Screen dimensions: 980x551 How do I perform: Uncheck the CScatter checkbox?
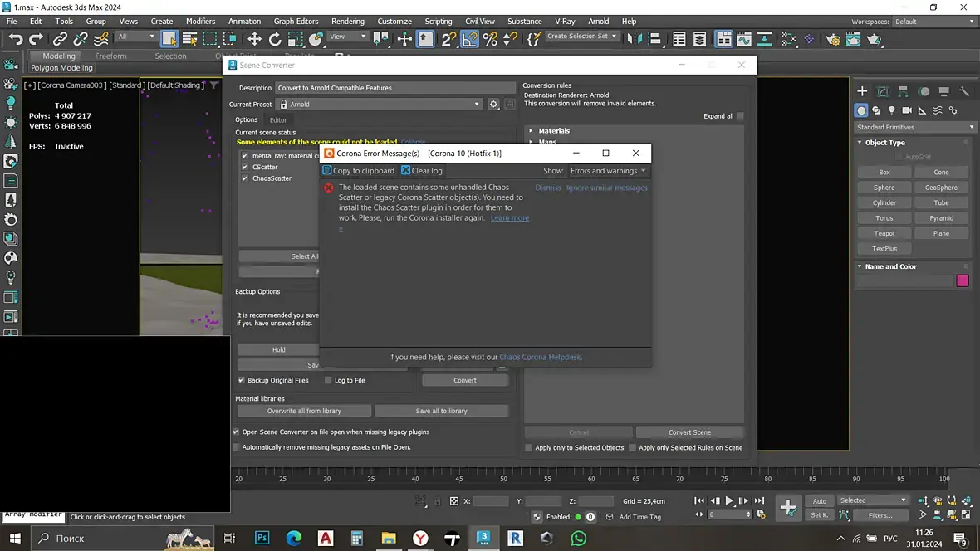pos(245,167)
